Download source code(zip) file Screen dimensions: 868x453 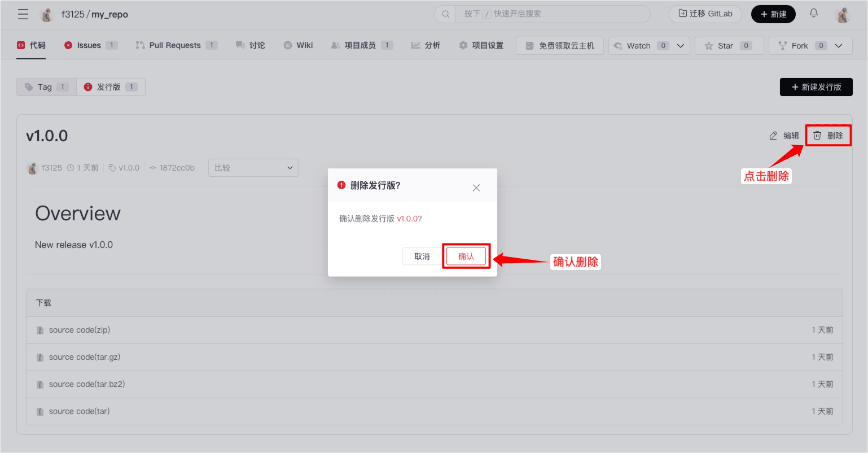79,330
